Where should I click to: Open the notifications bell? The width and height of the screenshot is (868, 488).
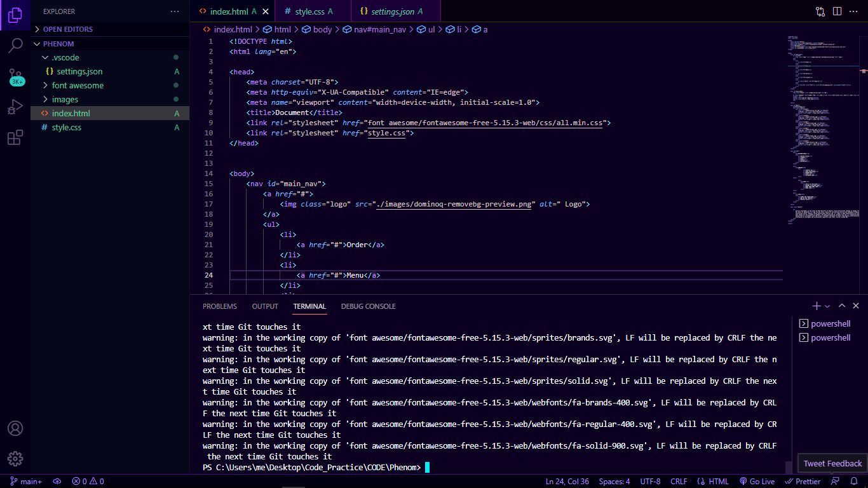point(855,482)
